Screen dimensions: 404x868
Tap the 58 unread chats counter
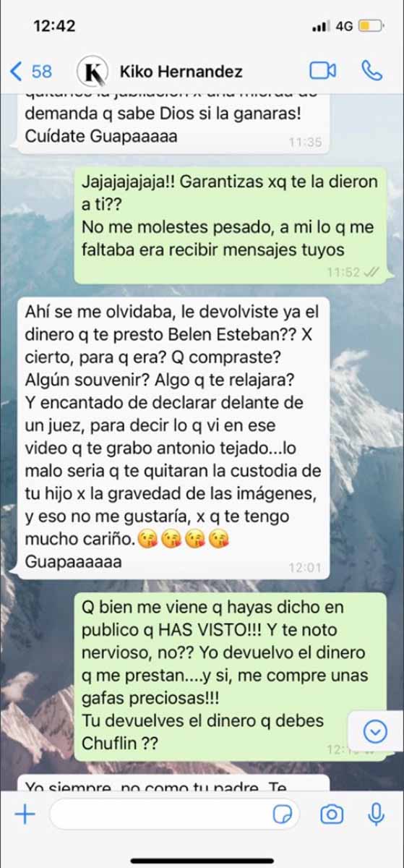click(42, 71)
